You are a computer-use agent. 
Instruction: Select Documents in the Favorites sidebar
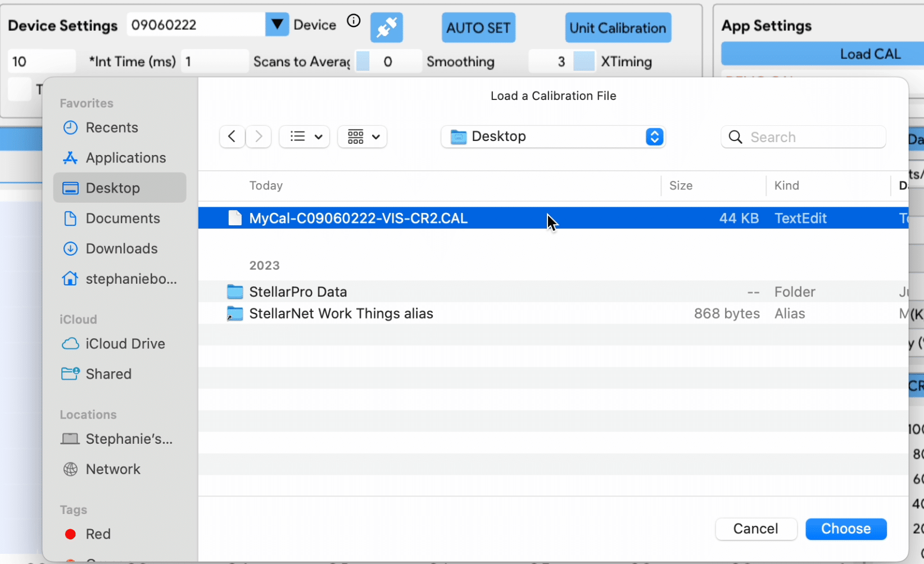123,219
